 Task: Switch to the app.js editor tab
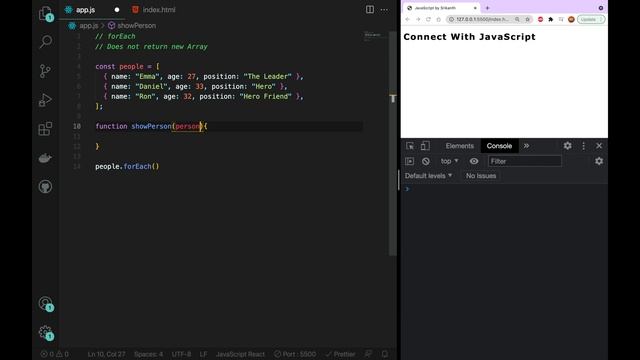click(86, 10)
